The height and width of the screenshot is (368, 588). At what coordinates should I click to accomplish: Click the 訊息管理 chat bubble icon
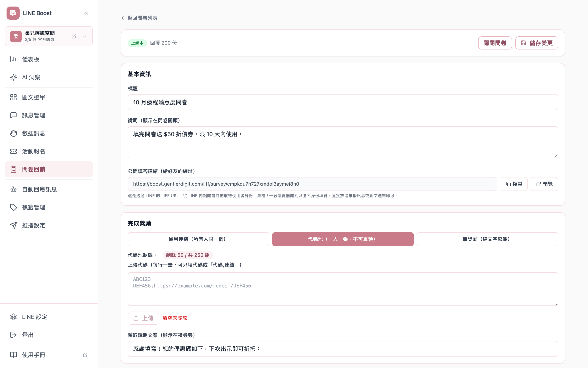point(13,115)
